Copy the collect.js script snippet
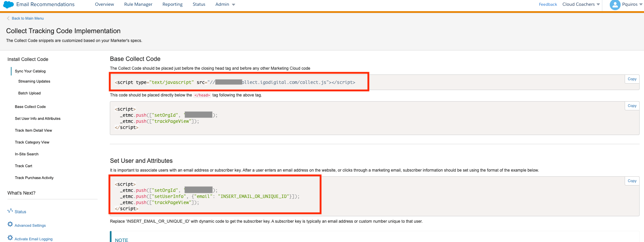Image resolution: width=644 pixels, height=242 pixels. pyautogui.click(x=632, y=79)
